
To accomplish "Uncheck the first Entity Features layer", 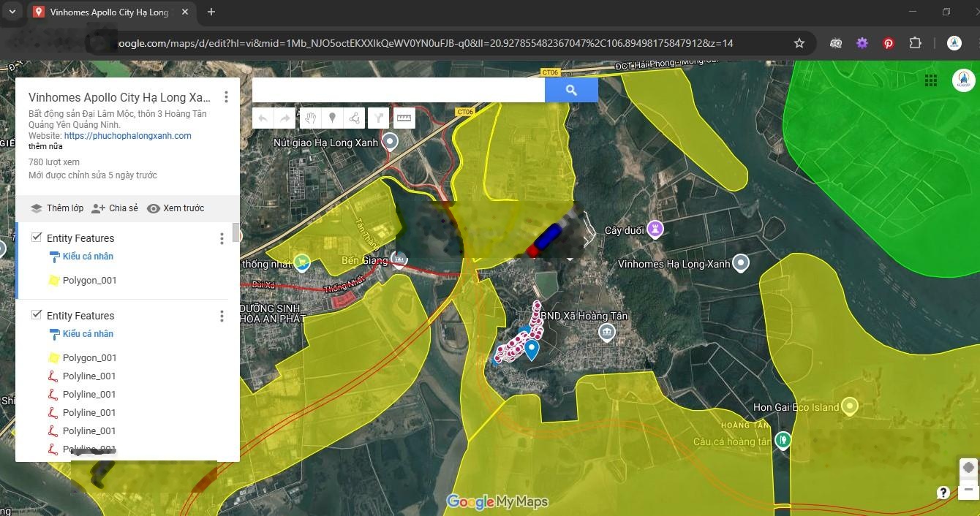I will click(37, 238).
